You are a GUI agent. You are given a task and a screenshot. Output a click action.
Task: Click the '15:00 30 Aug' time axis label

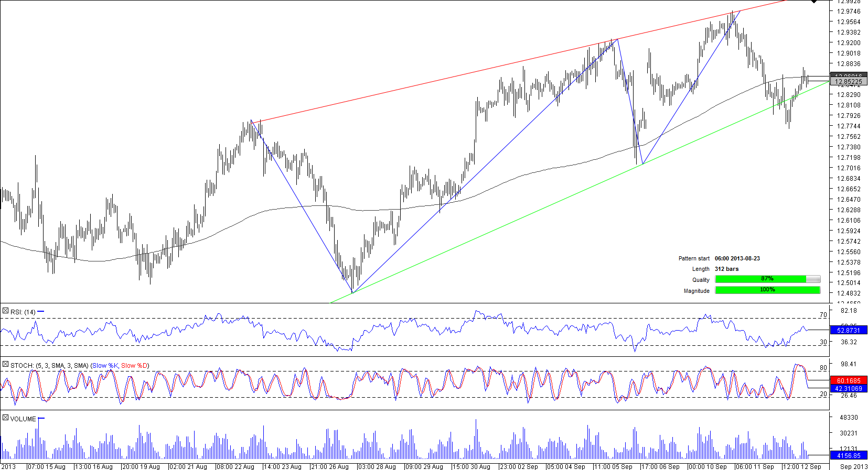point(471,466)
